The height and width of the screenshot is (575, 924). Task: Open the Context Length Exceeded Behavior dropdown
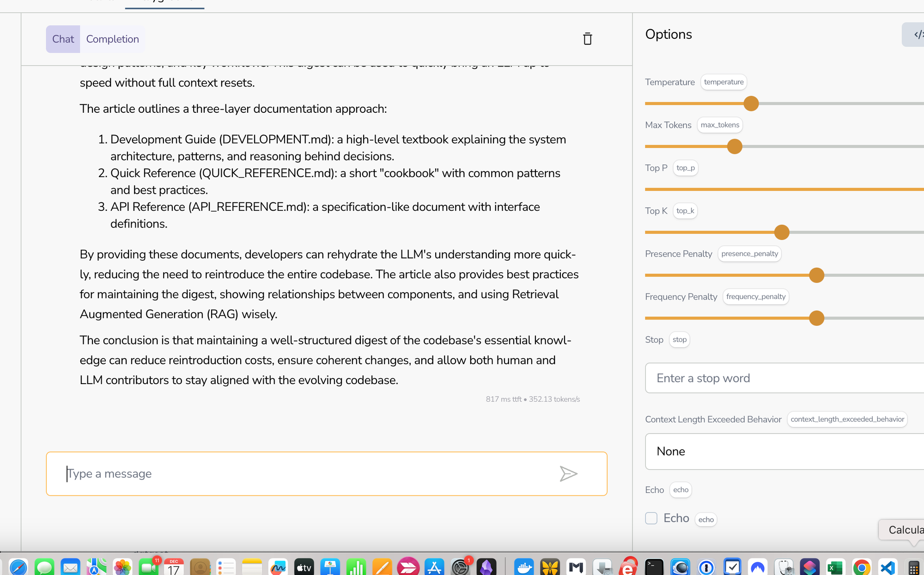point(784,451)
